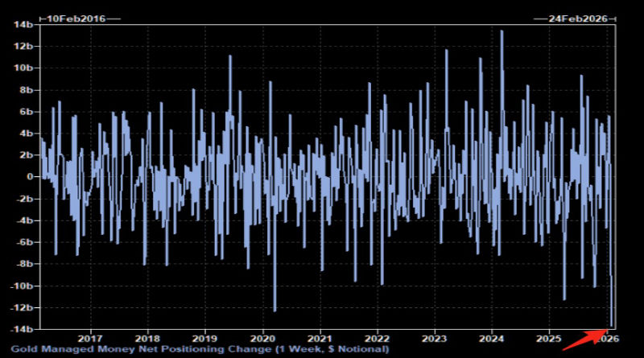Click the 2017 x-axis year label
The height and width of the screenshot is (358, 644).
[x=90, y=338]
